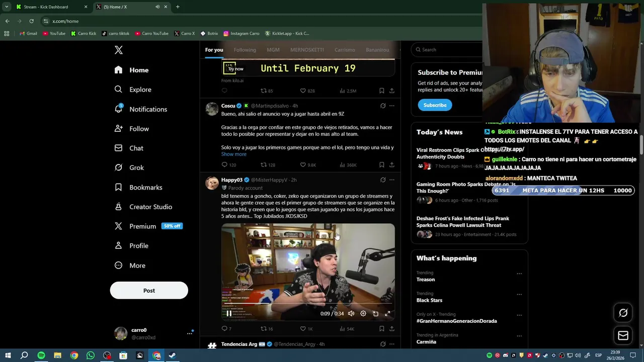Pause the Happy03 video
Image resolution: width=644 pixels, height=362 pixels.
[x=229, y=313]
